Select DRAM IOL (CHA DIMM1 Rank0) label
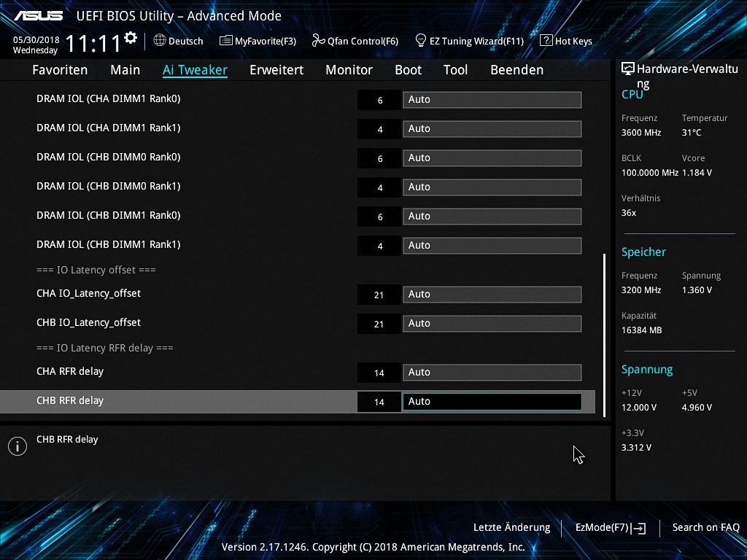The height and width of the screenshot is (560, 747). point(109,98)
